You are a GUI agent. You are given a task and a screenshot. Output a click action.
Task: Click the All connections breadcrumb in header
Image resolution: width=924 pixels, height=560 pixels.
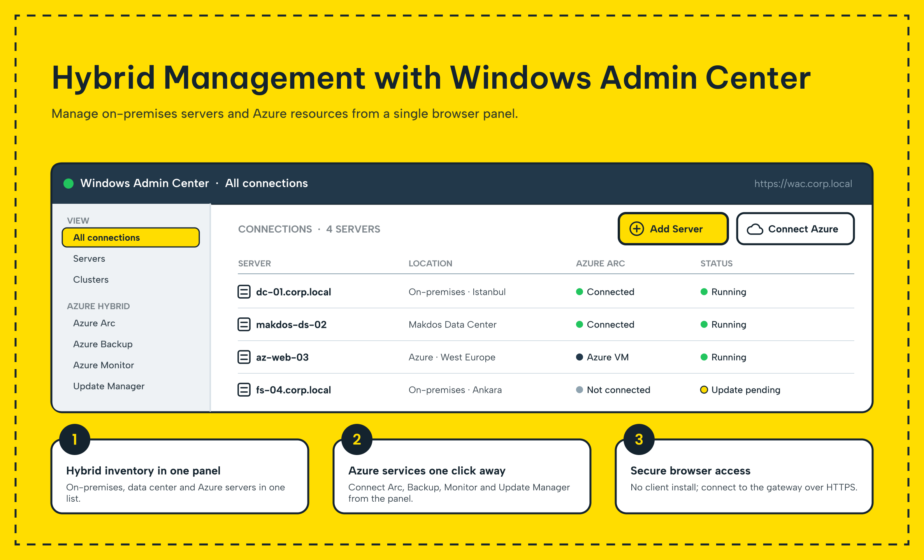(266, 183)
